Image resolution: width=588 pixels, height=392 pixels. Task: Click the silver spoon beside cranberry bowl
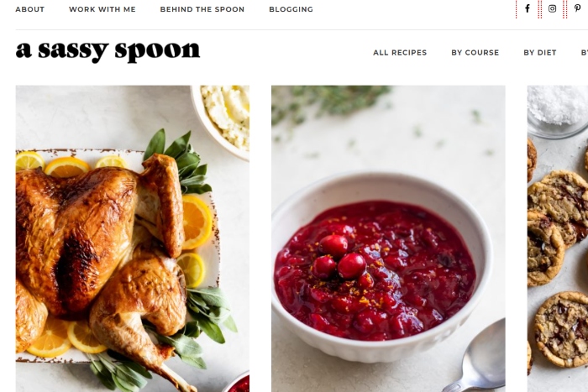(478, 358)
